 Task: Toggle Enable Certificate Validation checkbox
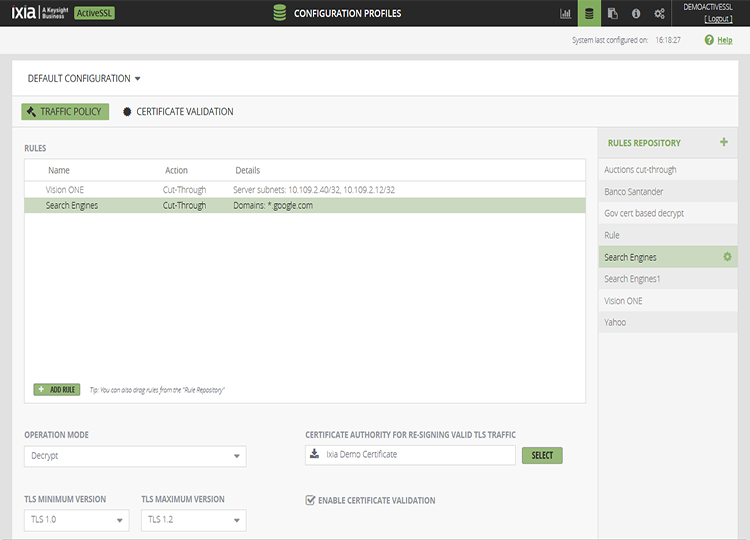(310, 500)
